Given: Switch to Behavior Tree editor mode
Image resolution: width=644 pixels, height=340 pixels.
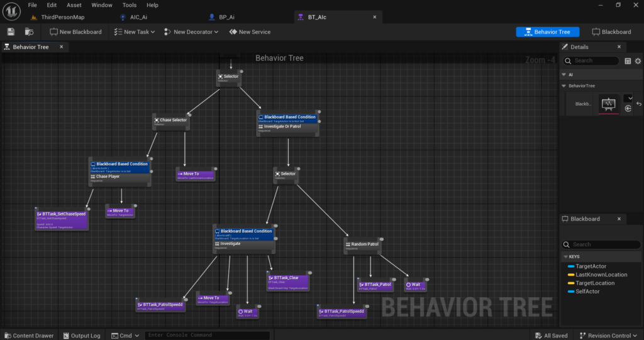Looking at the screenshot, I should click(x=548, y=31).
